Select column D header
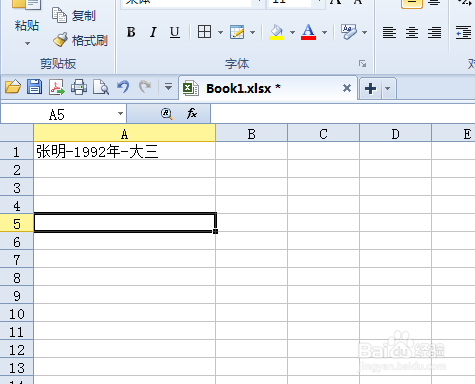 pos(395,134)
